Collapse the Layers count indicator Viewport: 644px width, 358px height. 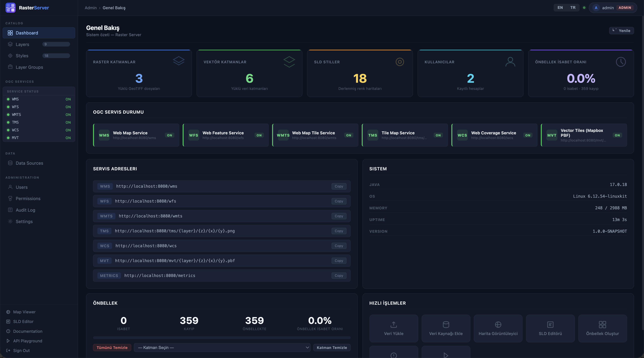(x=56, y=44)
